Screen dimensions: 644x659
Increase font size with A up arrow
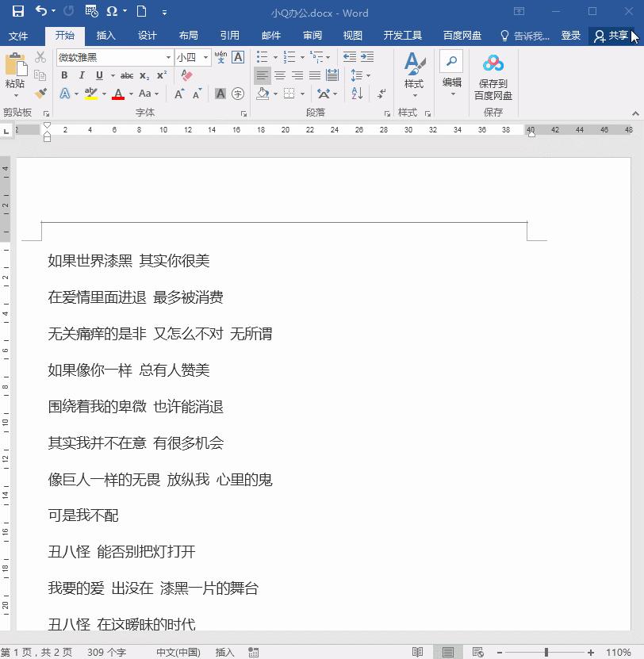pos(179,94)
